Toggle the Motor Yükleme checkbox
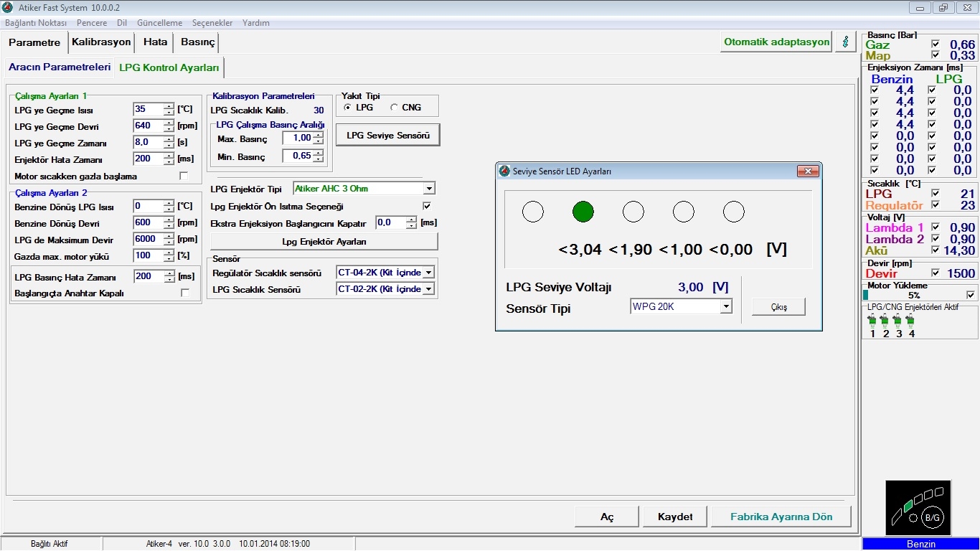 (971, 295)
